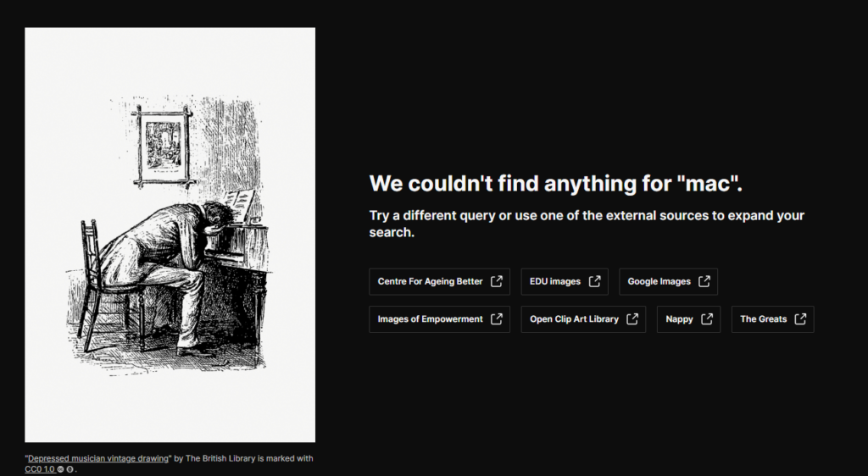Click the Creative Commons CC icon in attribution
868x476 pixels.
click(60, 468)
